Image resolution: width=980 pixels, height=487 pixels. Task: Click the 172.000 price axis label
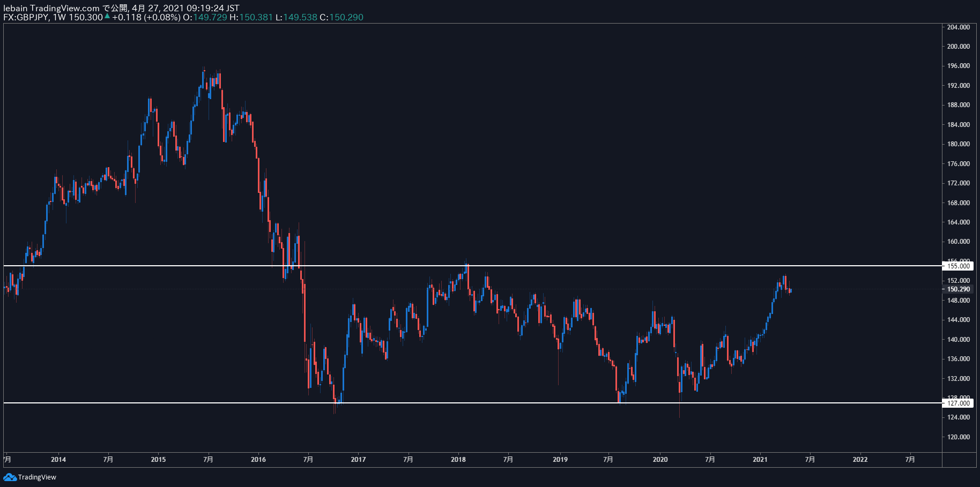tap(958, 183)
